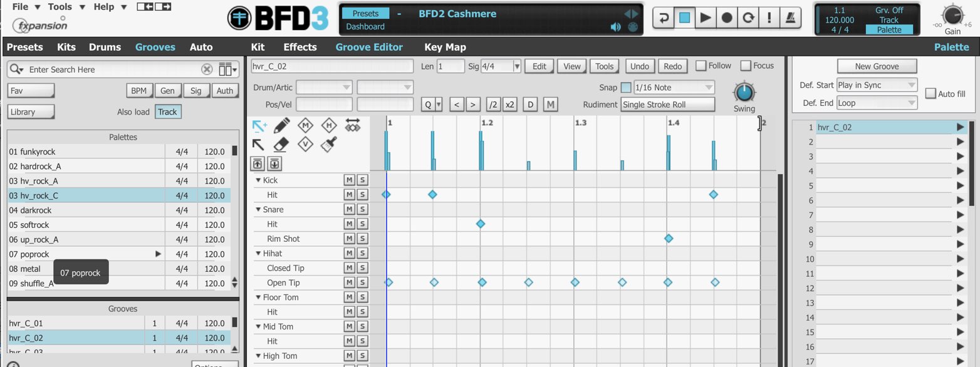980x367 pixels.
Task: Select the 04 darkrock palette
Action: click(x=119, y=210)
